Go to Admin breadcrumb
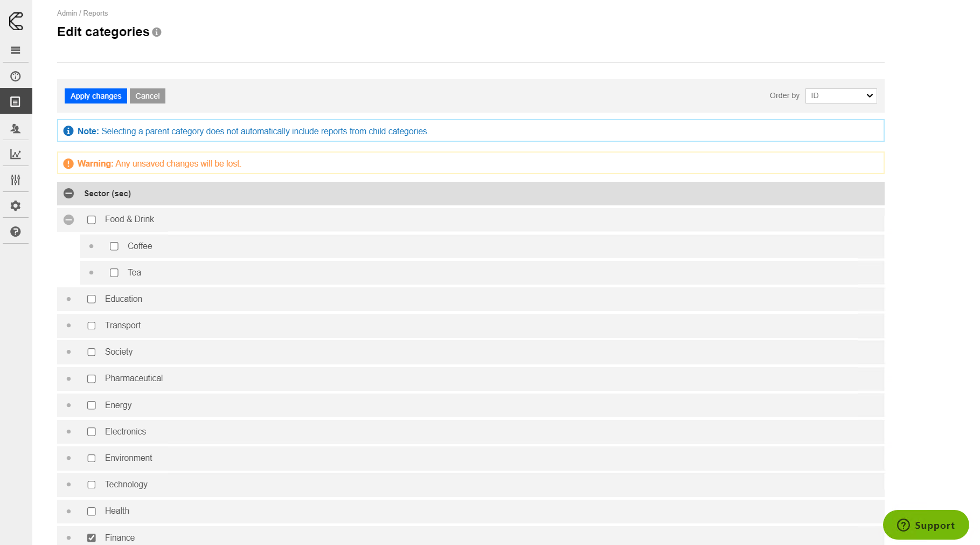 tap(67, 13)
